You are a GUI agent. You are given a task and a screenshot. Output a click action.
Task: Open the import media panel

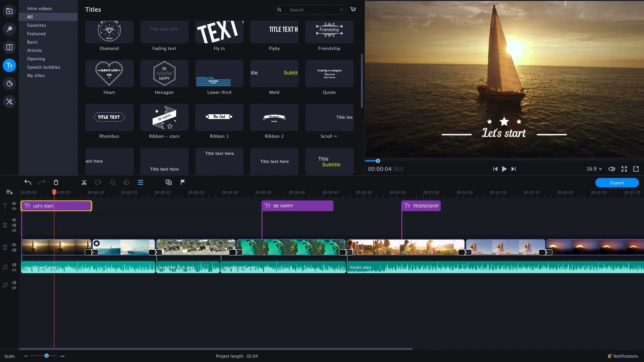coord(9,11)
